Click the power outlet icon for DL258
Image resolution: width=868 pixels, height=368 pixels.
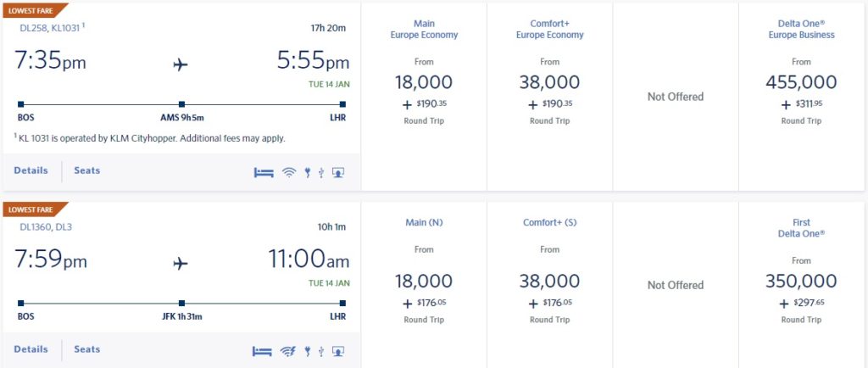(307, 172)
